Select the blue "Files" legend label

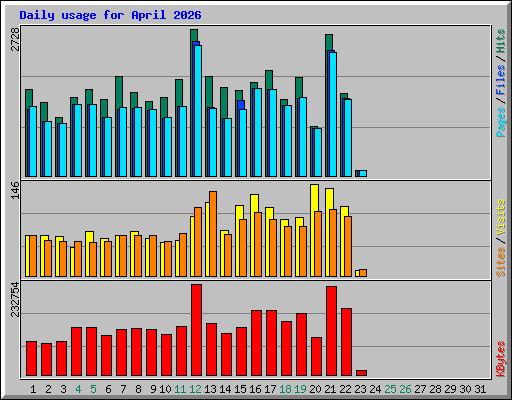(501, 80)
